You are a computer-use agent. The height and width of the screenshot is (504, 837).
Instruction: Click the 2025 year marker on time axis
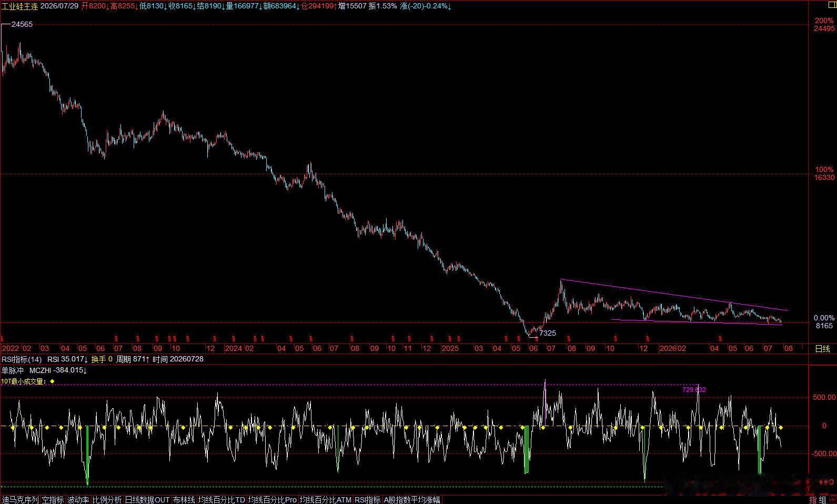[450, 348]
